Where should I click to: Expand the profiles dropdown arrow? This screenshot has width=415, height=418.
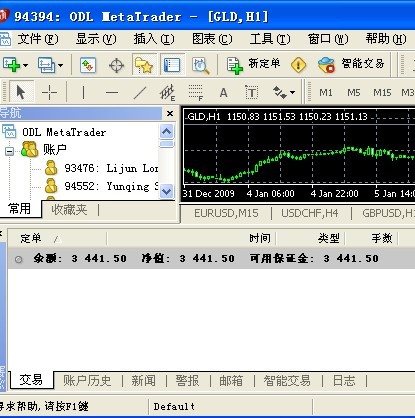coord(60,65)
